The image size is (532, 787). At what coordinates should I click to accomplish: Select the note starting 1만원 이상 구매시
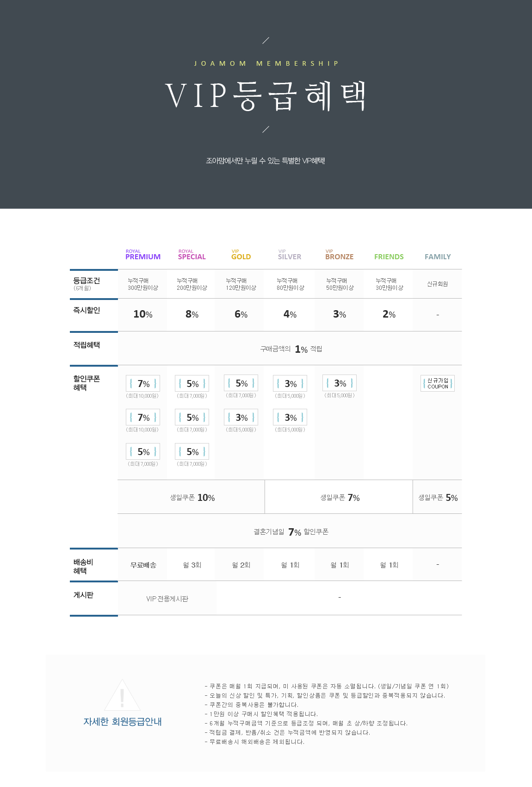[x=261, y=714]
